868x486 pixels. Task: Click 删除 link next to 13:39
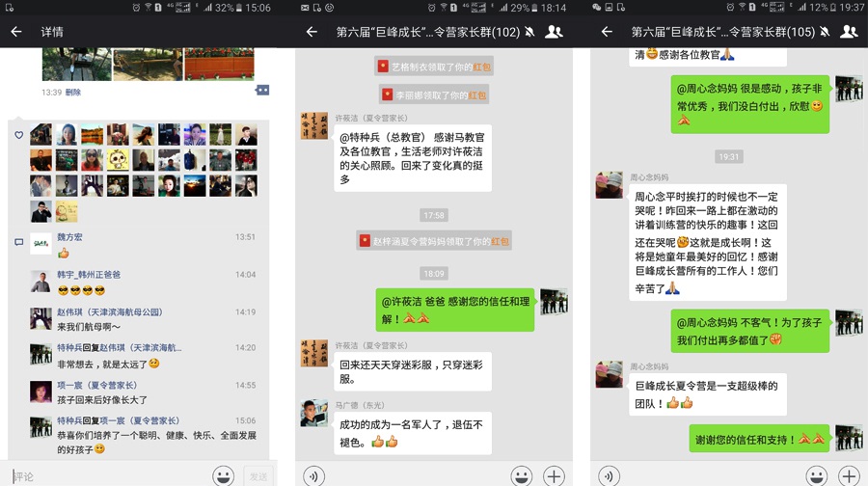(73, 93)
